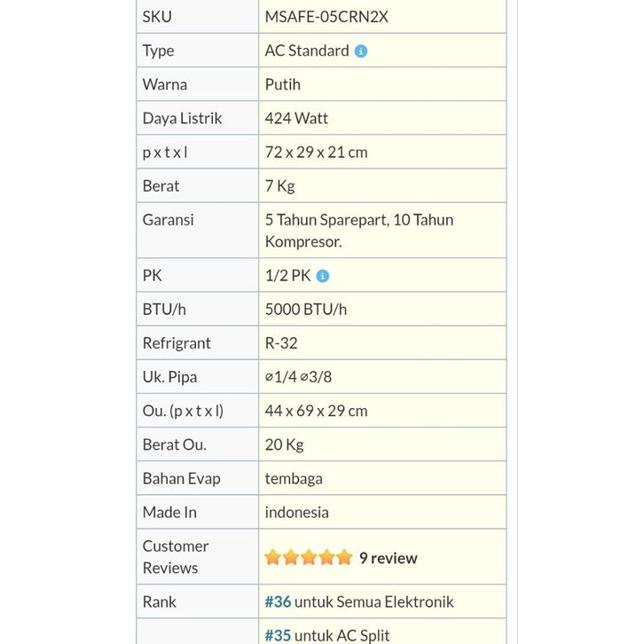
Task: Click the tembaga evaporator material value
Action: click(294, 478)
